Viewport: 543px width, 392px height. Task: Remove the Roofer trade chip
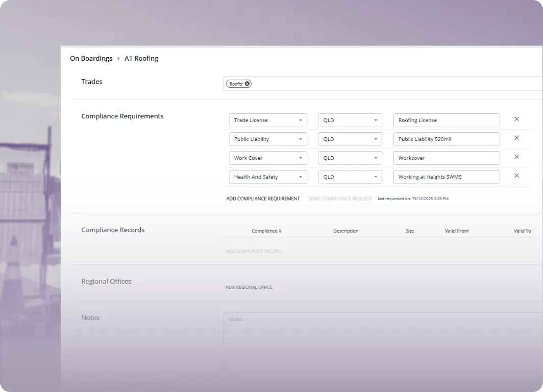coord(248,84)
